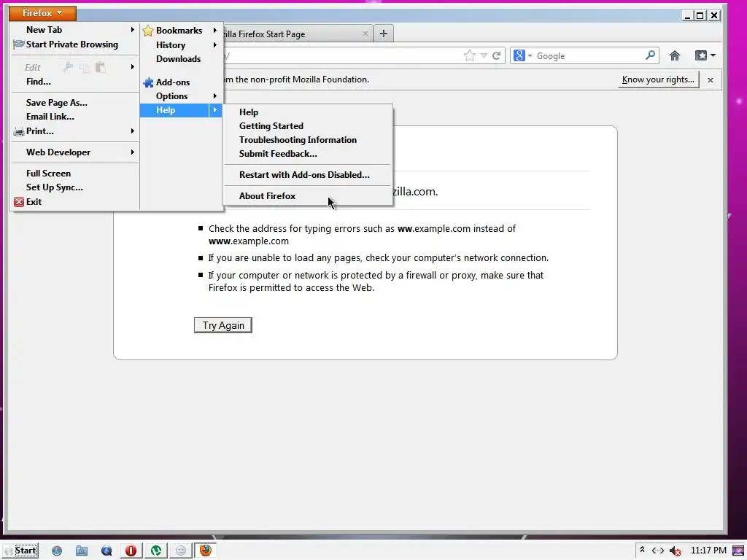Expand the History submenu arrow
The image size is (747, 560).
point(215,45)
